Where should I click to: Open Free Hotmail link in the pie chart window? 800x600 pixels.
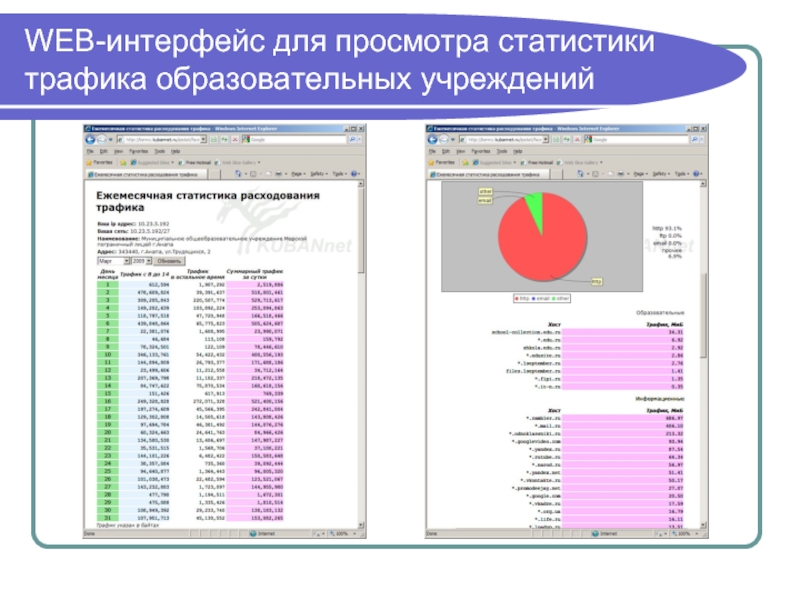[537, 162]
